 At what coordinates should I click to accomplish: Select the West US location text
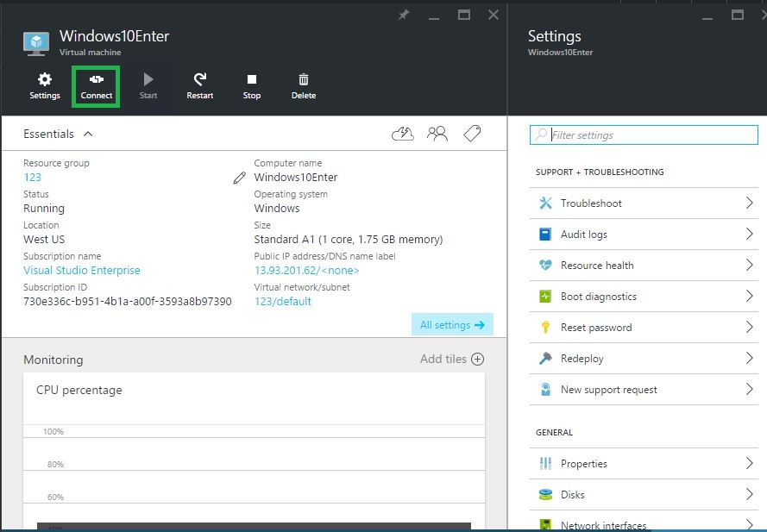coord(44,239)
